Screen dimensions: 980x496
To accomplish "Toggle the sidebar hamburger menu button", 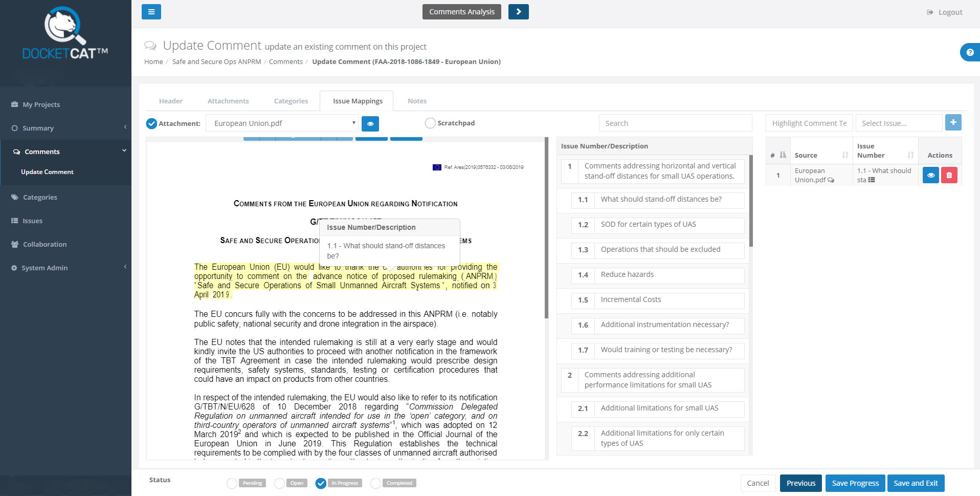I will (151, 12).
